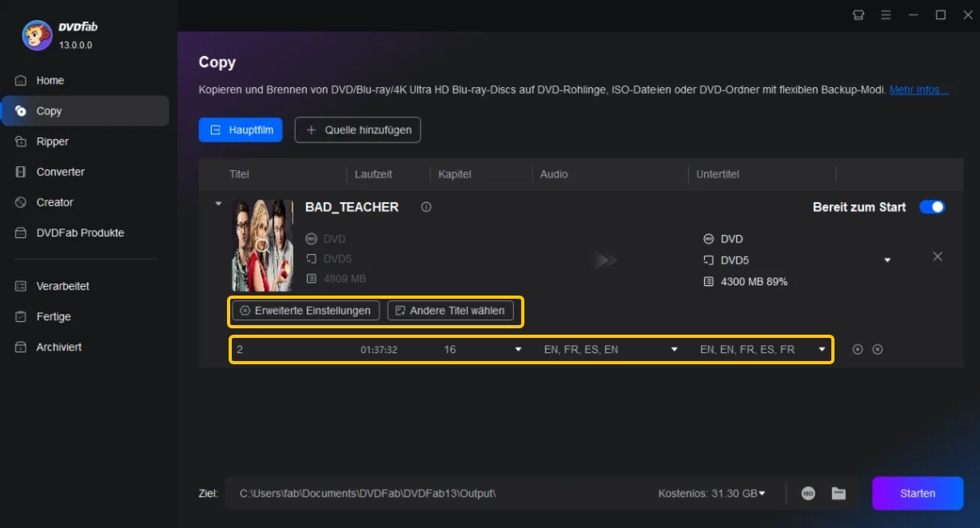Click the Kapitel column header
Viewport: 980px width, 528px height.
pyautogui.click(x=455, y=174)
